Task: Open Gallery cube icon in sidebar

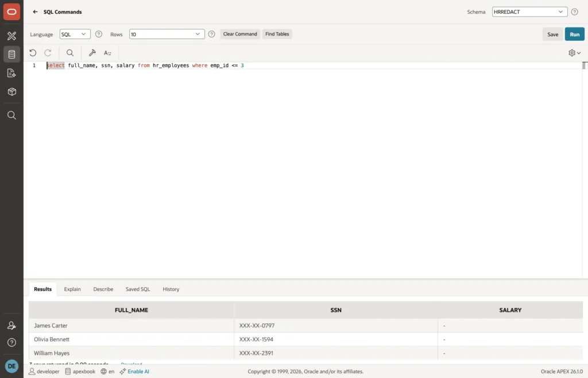Action: 11,92
